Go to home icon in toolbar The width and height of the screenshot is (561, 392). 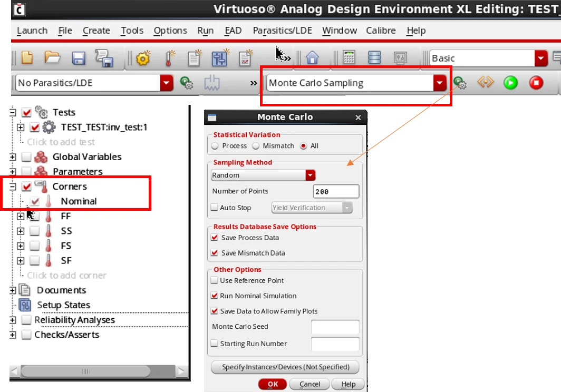[312, 57]
